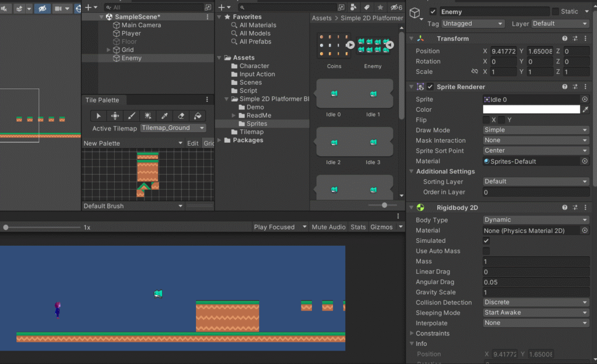
Task: Click the Idle 2 sprite thumbnail
Action: click(333, 142)
